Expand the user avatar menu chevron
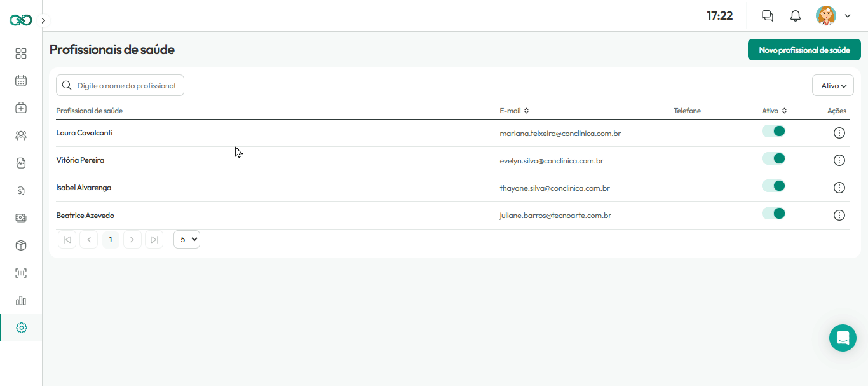The width and height of the screenshot is (868, 386). (x=848, y=16)
